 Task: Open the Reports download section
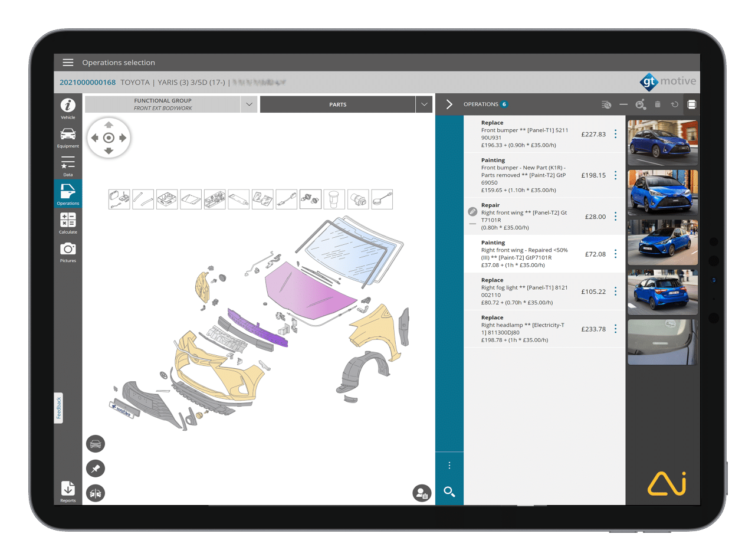click(x=68, y=491)
